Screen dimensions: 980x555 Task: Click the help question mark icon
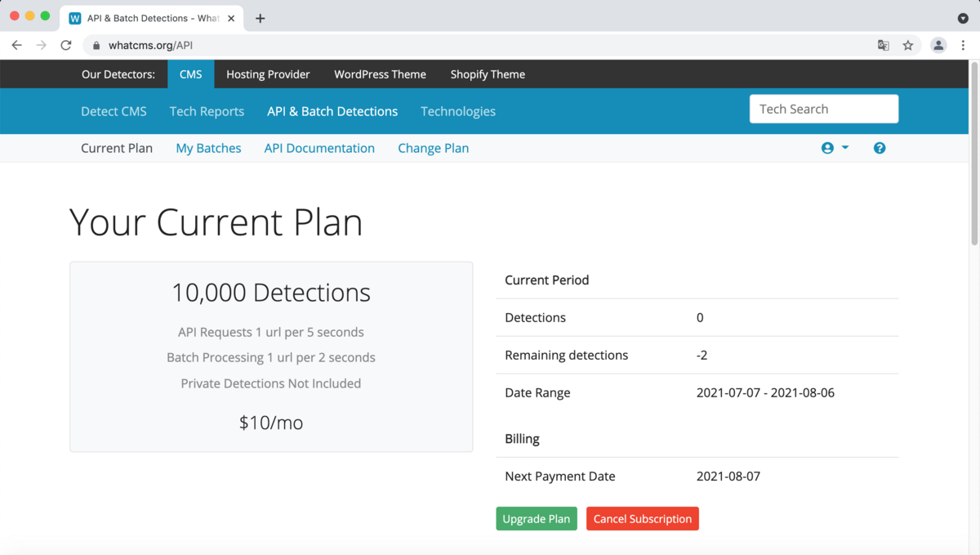coord(879,148)
